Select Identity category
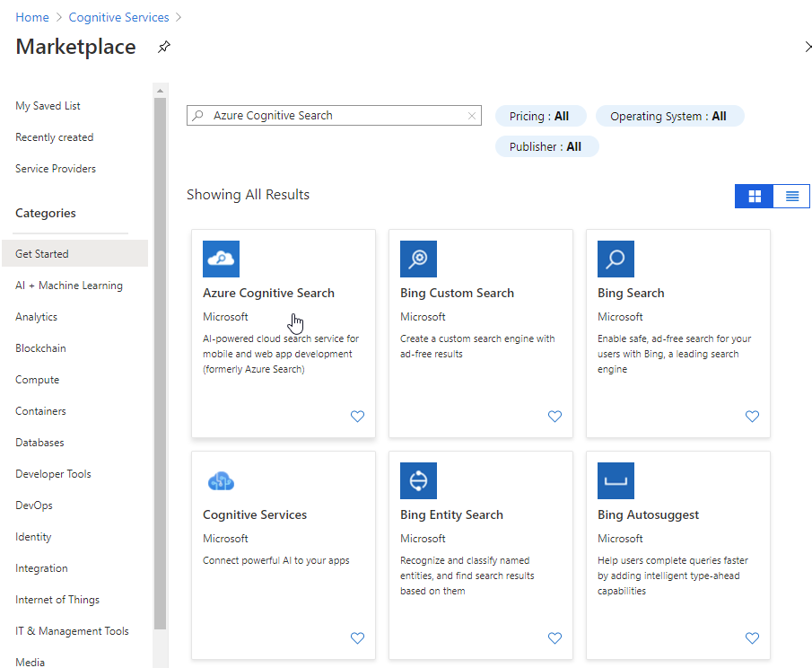Screen dimensions: 812x668 tap(33, 537)
